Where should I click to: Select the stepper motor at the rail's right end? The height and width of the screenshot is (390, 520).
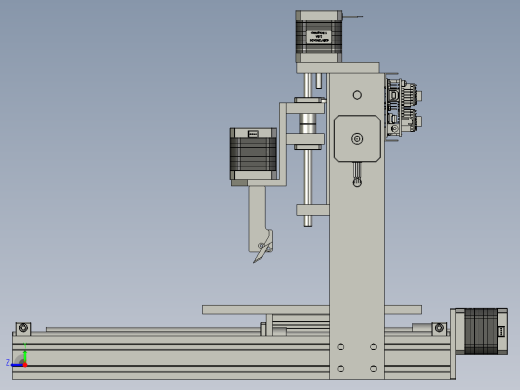click(x=481, y=331)
